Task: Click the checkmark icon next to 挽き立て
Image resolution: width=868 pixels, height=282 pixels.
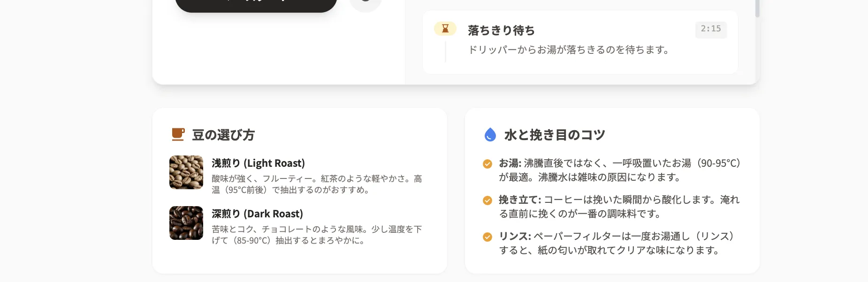Action: tap(487, 200)
